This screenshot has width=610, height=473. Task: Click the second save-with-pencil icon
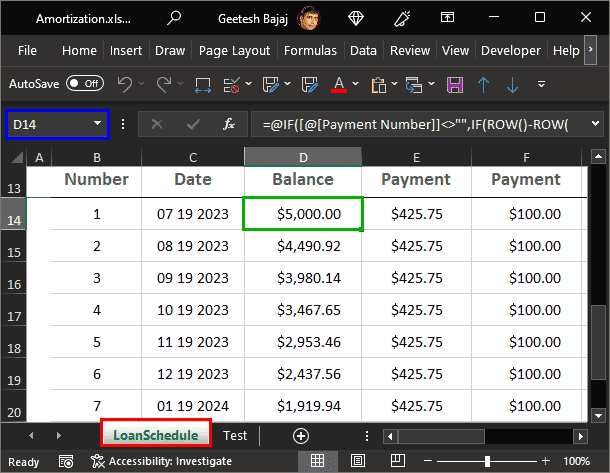point(310,84)
